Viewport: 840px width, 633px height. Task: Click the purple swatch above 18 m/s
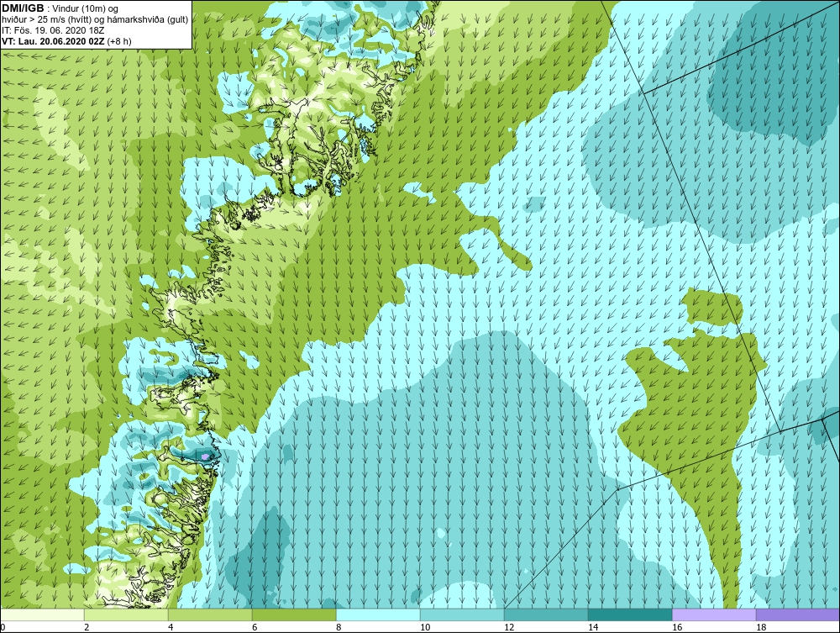coord(798,615)
